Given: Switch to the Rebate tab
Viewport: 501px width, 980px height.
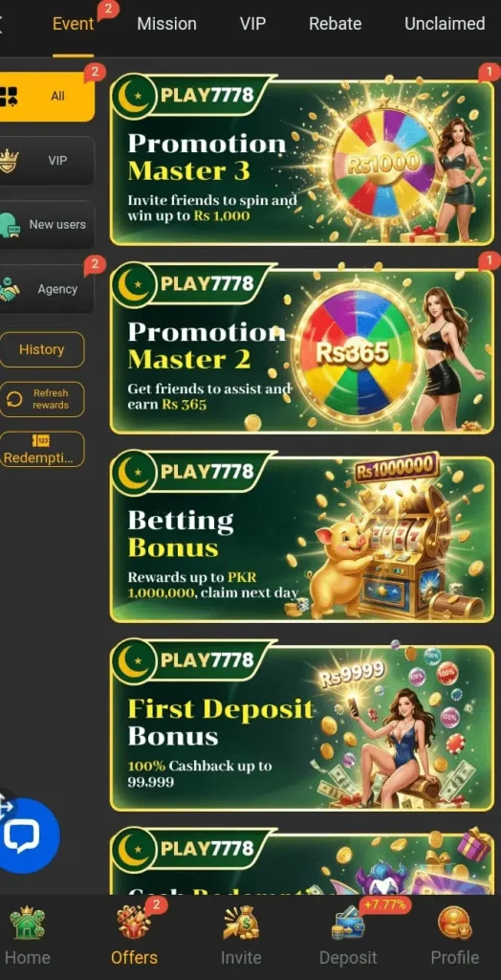Looking at the screenshot, I should [335, 24].
